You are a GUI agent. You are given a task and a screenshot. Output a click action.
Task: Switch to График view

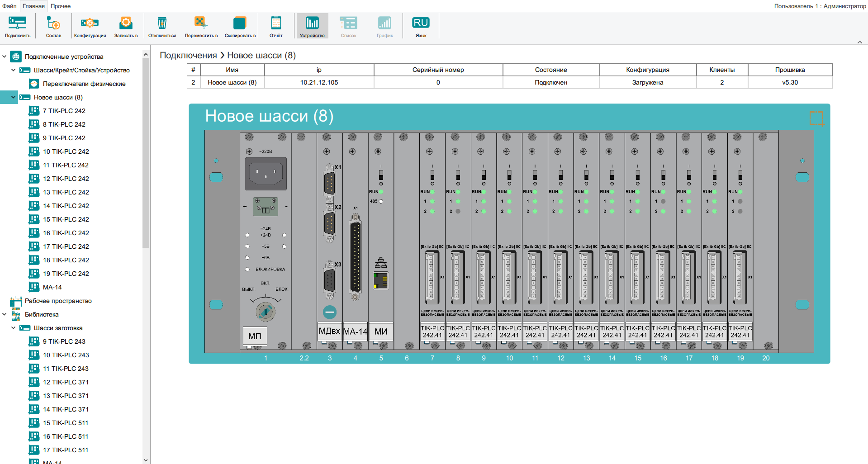pyautogui.click(x=385, y=27)
